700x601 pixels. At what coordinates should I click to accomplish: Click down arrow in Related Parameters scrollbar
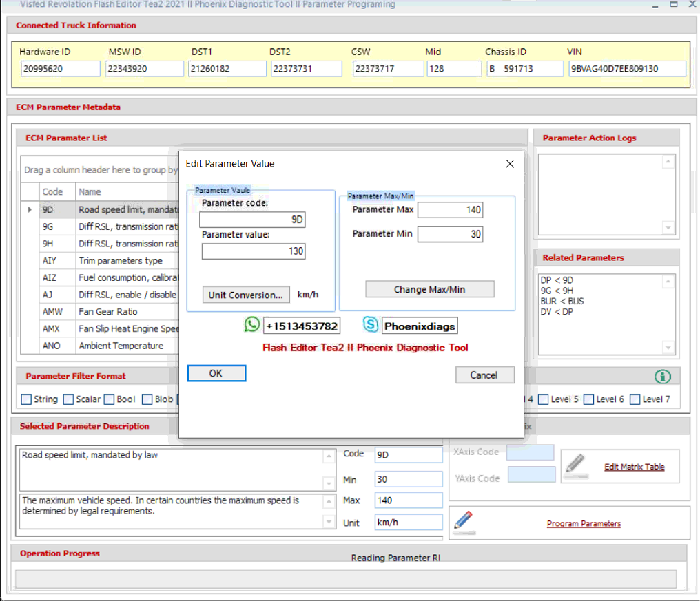(x=668, y=348)
